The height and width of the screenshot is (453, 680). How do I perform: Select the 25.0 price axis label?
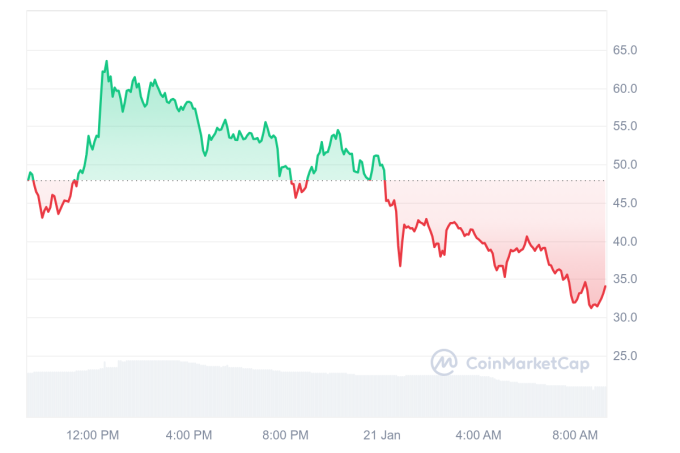[x=625, y=356]
